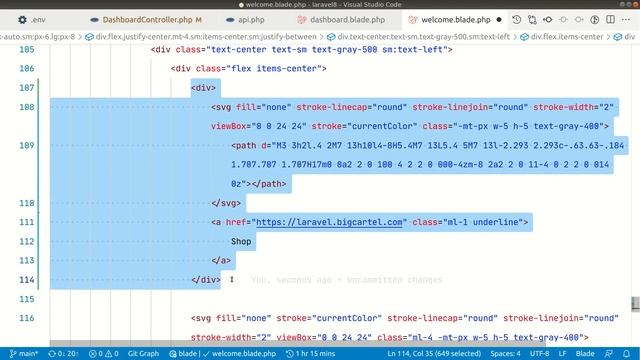The height and width of the screenshot is (360, 640).
Task: Click the blade formatter status item
Action: [x=183, y=353]
